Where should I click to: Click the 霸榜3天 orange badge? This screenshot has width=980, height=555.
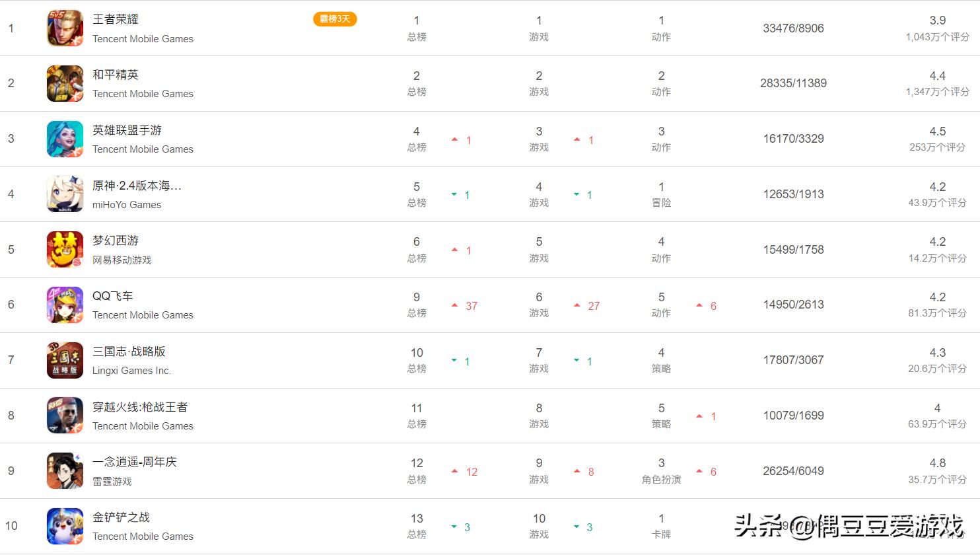335,19
